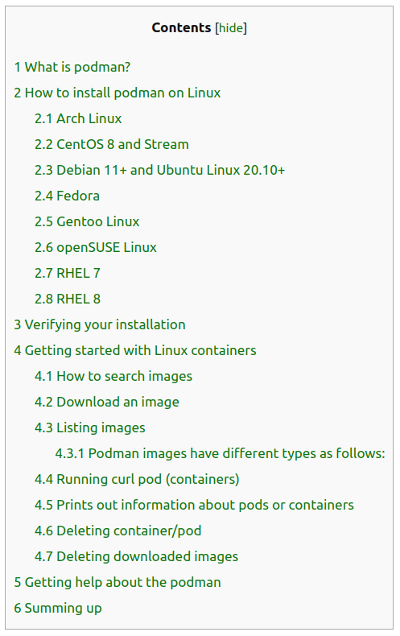Go to the RHEL 7 entry

point(67,273)
